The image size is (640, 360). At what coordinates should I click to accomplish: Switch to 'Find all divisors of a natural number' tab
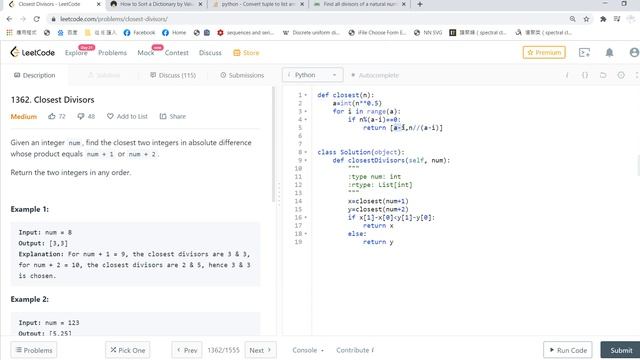coord(360,4)
